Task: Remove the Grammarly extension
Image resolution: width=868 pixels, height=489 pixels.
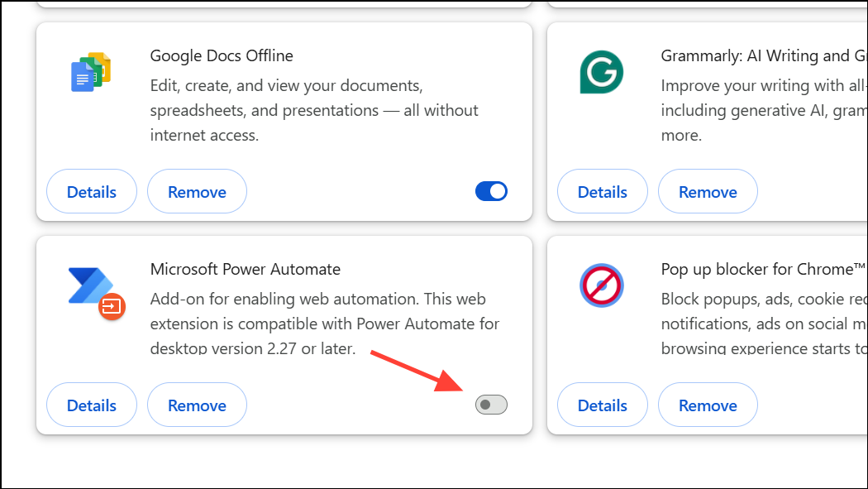Action: [x=708, y=191]
